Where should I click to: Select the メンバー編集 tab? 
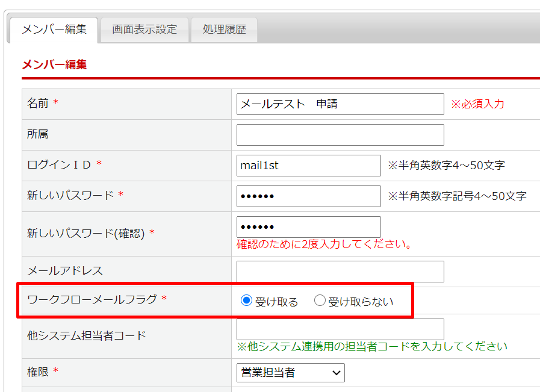[x=54, y=30]
